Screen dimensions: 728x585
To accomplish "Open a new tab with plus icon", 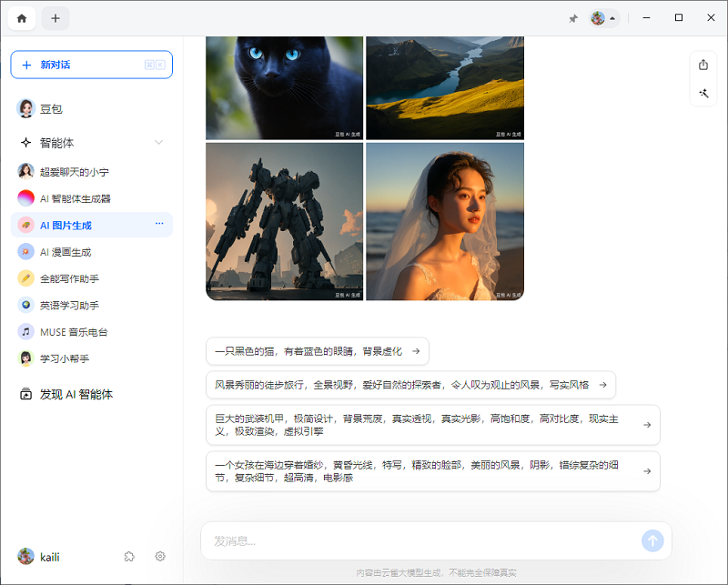I will pos(56,18).
